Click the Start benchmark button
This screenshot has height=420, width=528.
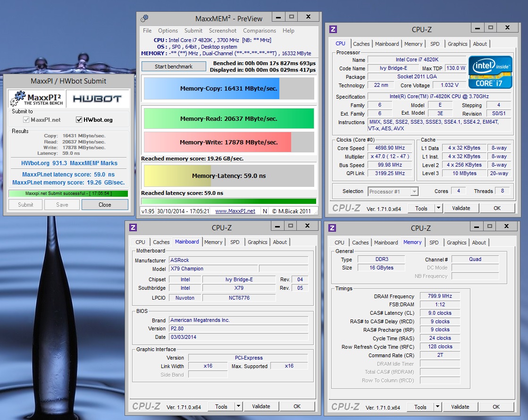coord(174,67)
